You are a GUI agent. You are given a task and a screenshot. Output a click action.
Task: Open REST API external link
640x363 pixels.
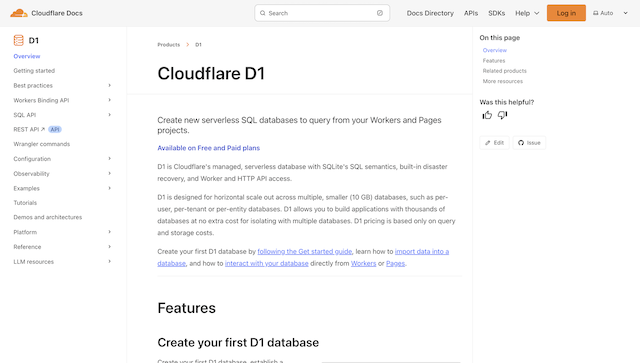tap(29, 129)
